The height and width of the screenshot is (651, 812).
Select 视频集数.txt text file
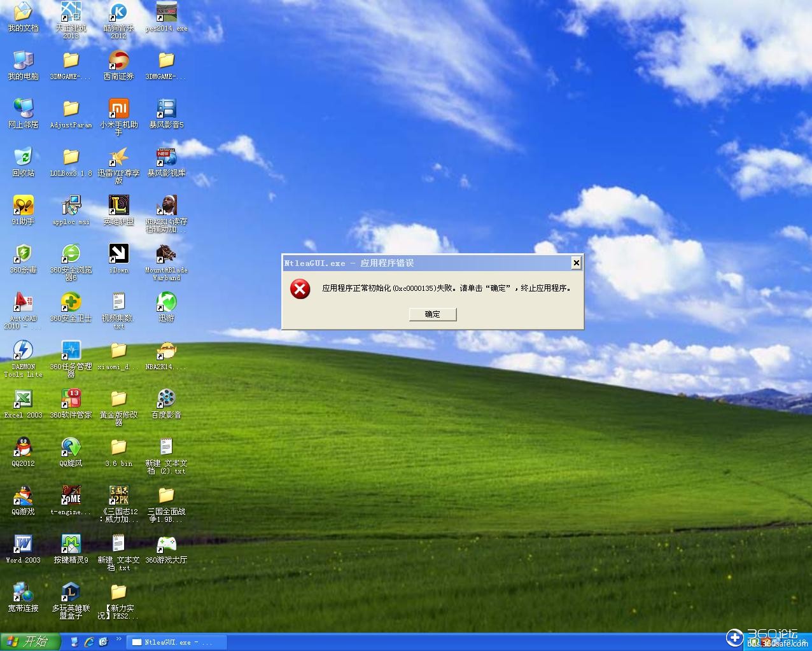[118, 311]
